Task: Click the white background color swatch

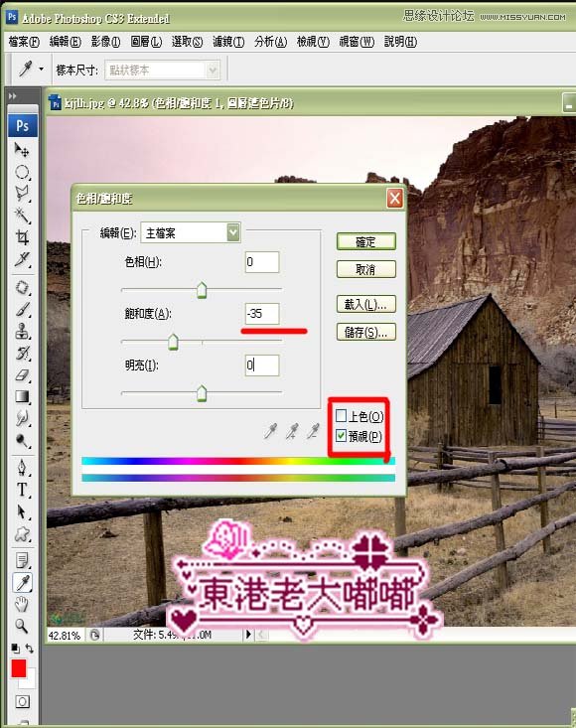Action: click(x=29, y=680)
